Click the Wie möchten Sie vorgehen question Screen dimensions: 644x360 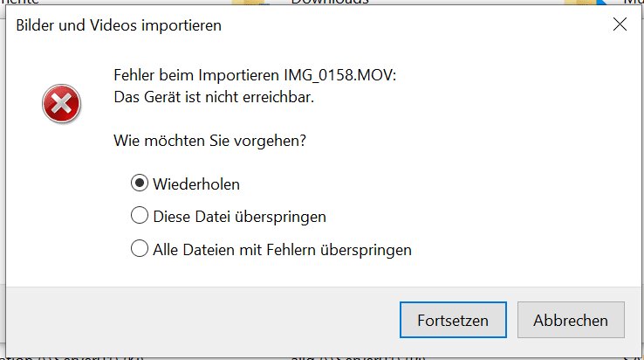point(210,141)
